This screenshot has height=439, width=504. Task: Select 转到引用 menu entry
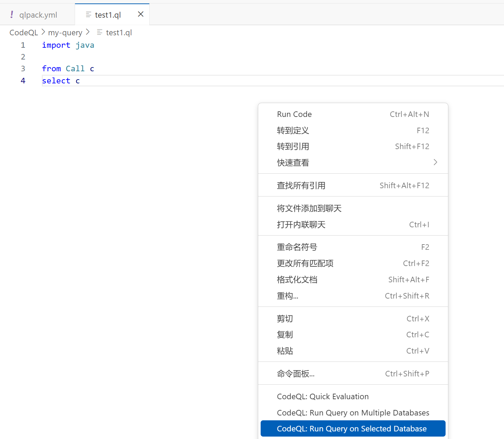pyautogui.click(x=293, y=146)
